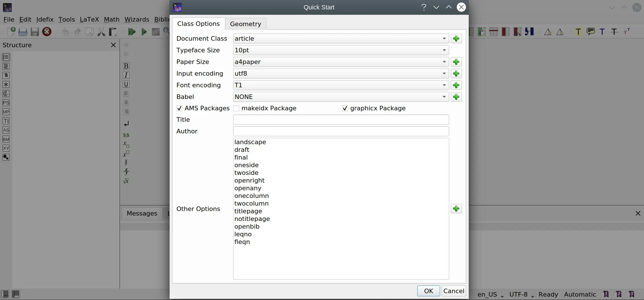Image resolution: width=644 pixels, height=300 pixels.
Task: Uncheck the AMS Packages checkbox
Action: point(179,108)
